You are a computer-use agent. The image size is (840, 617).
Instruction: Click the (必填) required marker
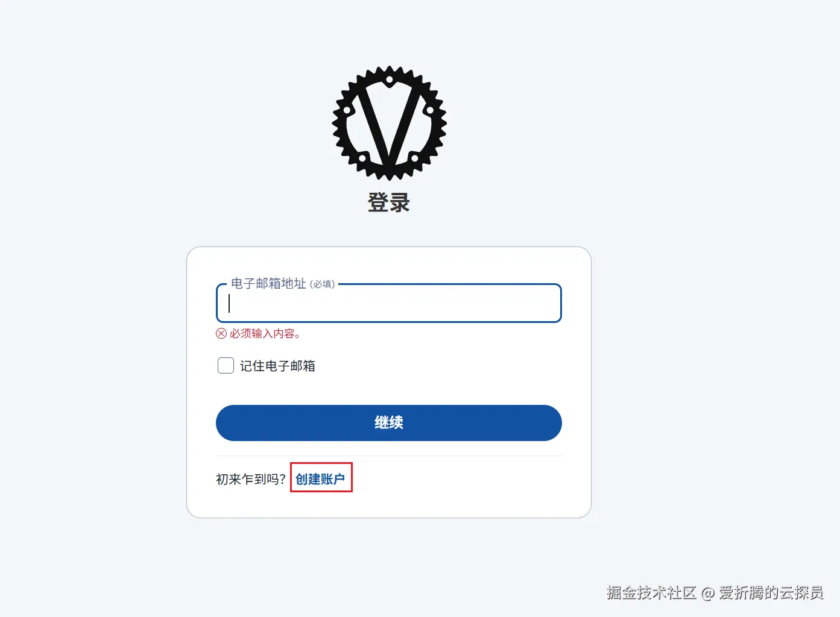pyautogui.click(x=322, y=284)
